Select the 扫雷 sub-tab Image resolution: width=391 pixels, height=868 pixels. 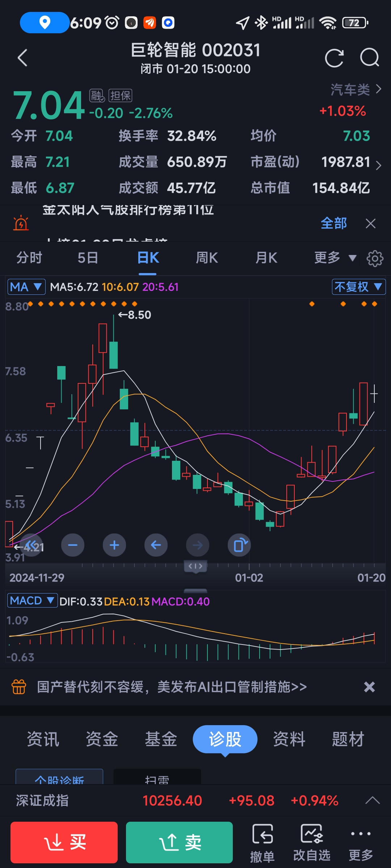[157, 777]
